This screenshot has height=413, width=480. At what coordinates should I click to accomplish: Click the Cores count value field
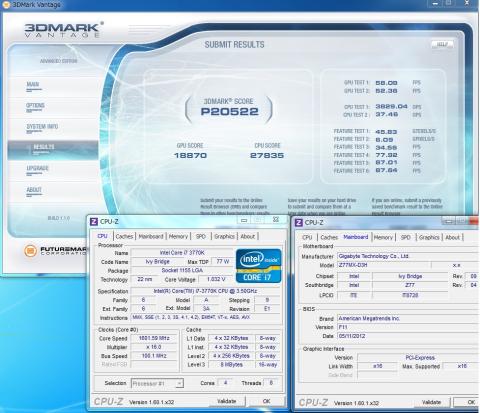(x=225, y=383)
